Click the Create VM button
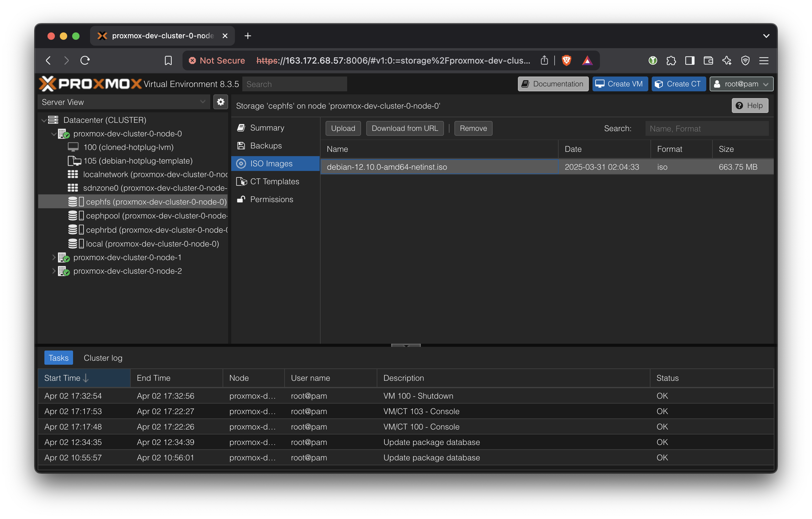The image size is (812, 519). point(620,84)
